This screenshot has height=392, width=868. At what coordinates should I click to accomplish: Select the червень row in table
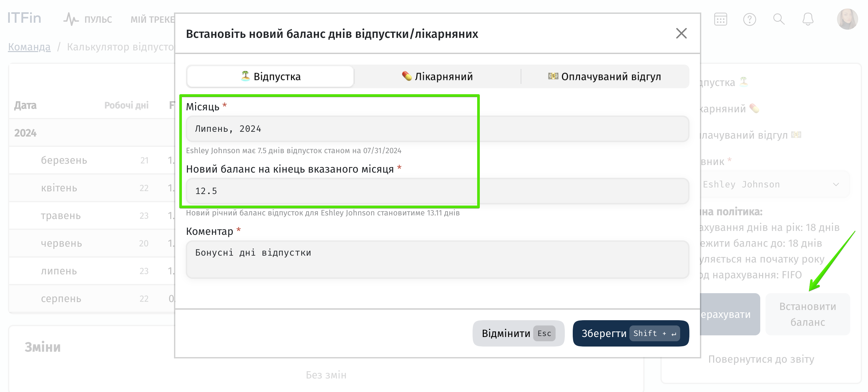[x=92, y=243]
